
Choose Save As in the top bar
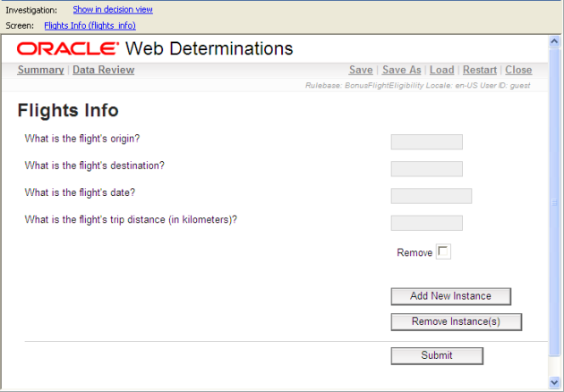tap(401, 70)
